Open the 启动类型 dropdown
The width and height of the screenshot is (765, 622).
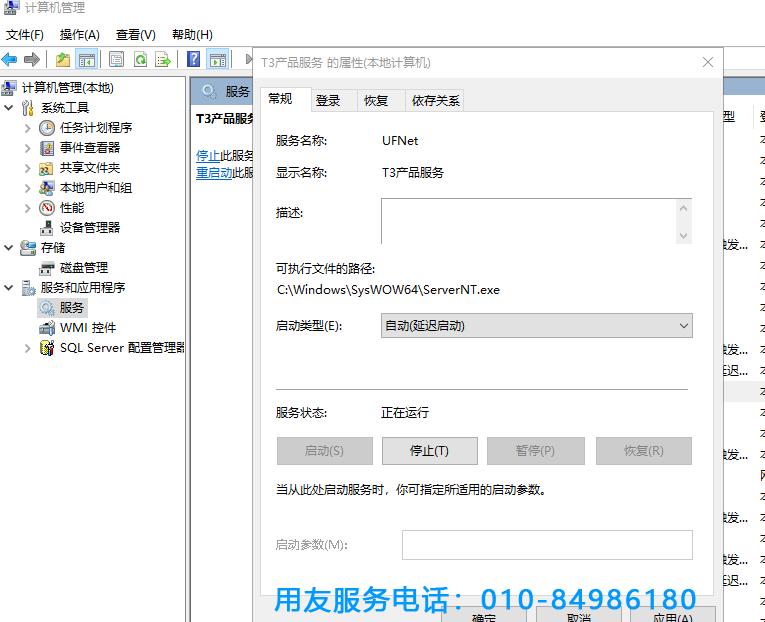coord(537,325)
